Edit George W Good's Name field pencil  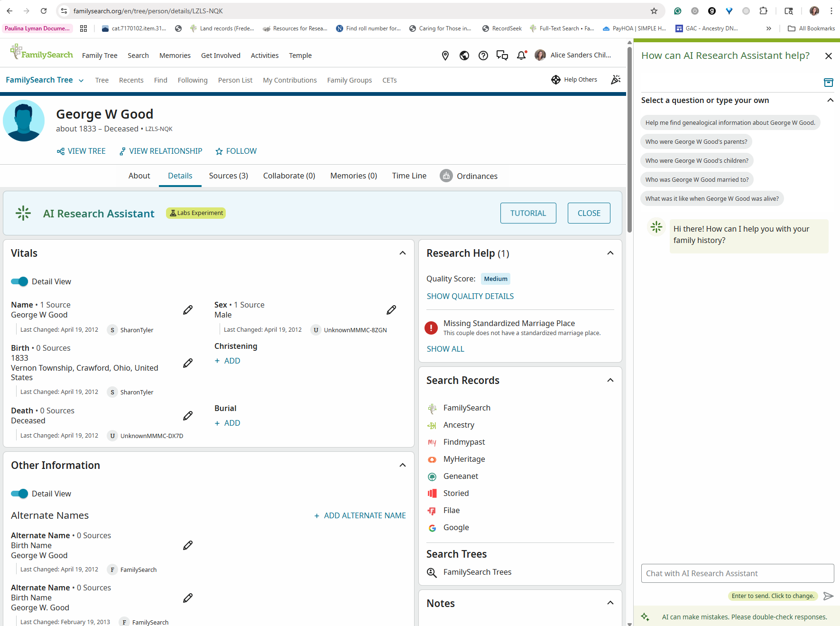tap(188, 310)
